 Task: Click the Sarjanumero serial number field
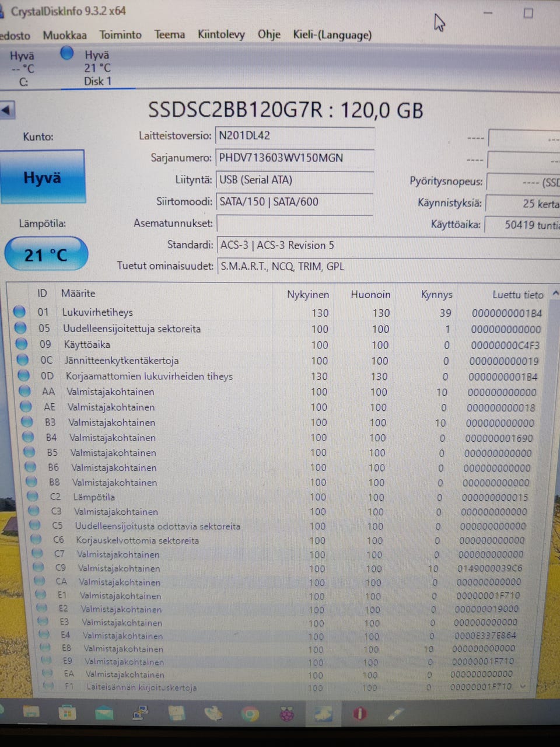(295, 158)
